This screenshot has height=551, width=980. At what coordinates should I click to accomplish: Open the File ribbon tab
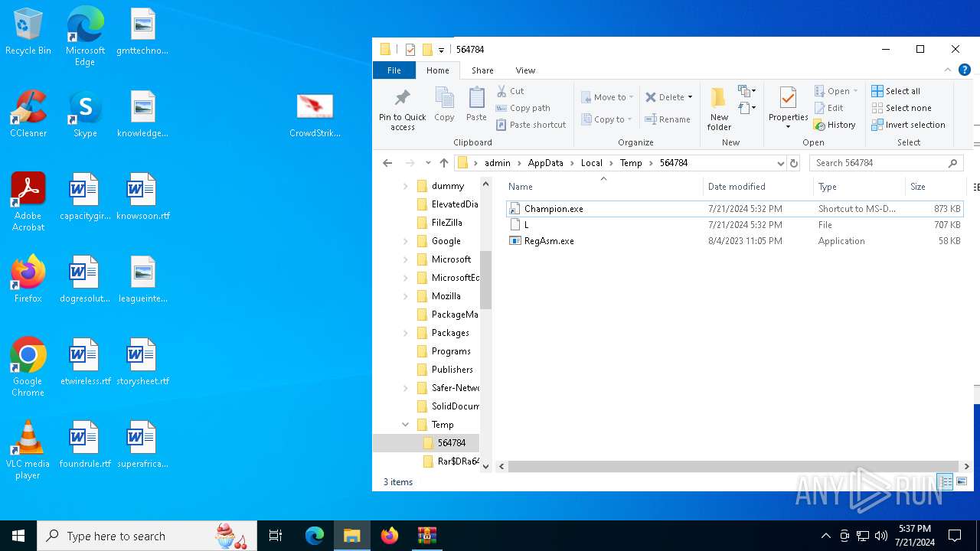coord(394,70)
